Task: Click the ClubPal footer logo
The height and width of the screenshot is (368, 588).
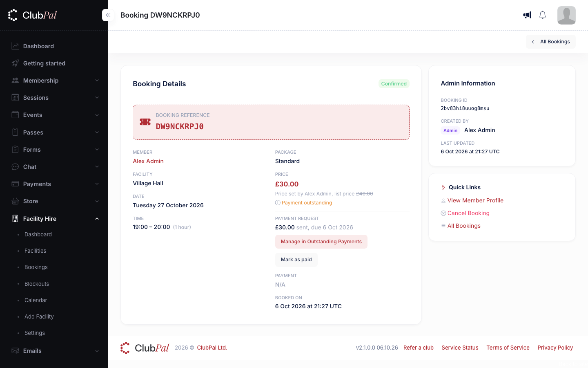Action: tap(145, 348)
